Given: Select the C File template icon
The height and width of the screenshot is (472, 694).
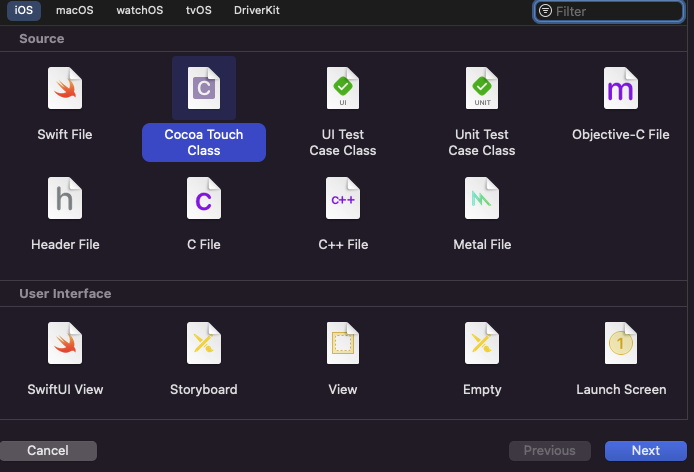Looking at the screenshot, I should 204,198.
